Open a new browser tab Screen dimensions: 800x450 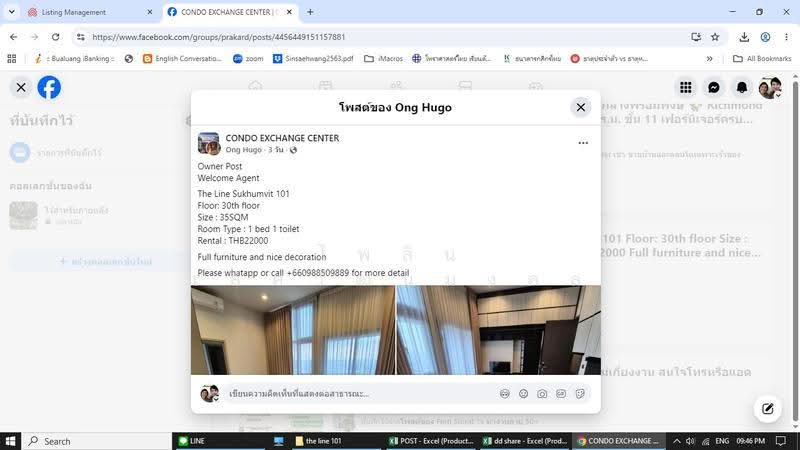click(310, 12)
